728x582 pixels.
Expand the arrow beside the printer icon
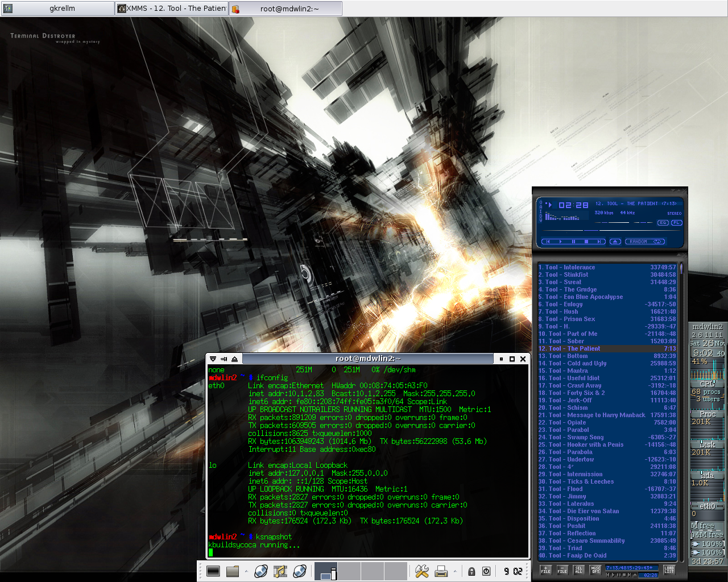455,571
